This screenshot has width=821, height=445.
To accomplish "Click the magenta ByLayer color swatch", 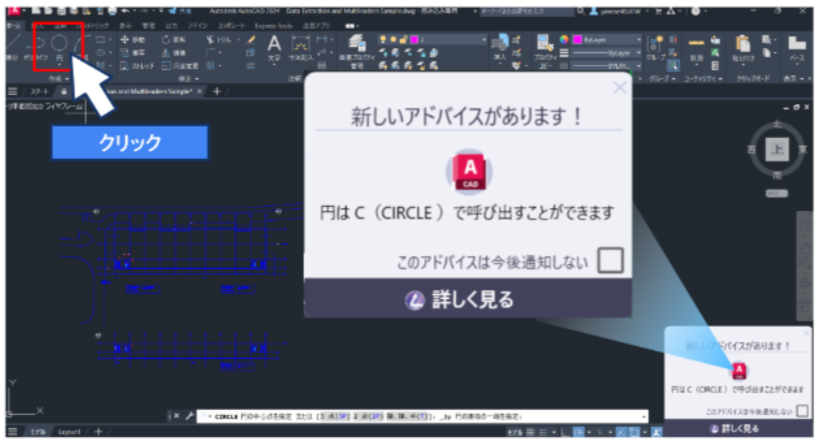I will 578,39.
